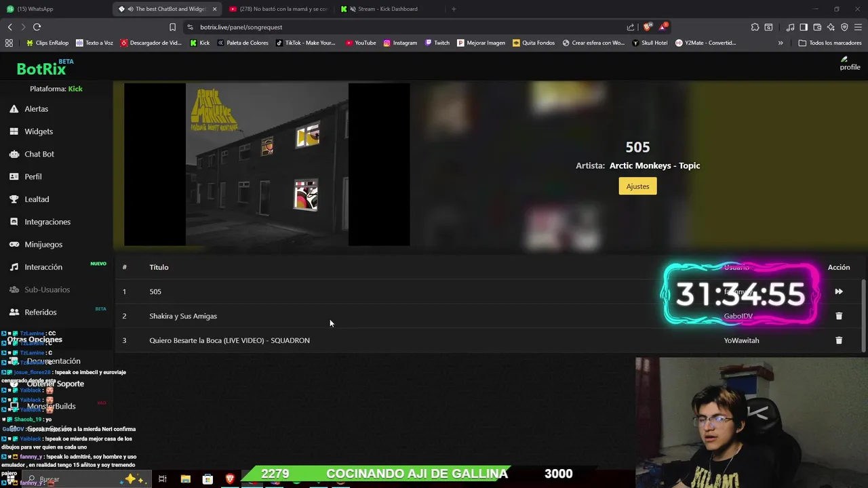Click the Lealtad trophy icon
Screen dimensions: 868x488
14,199
